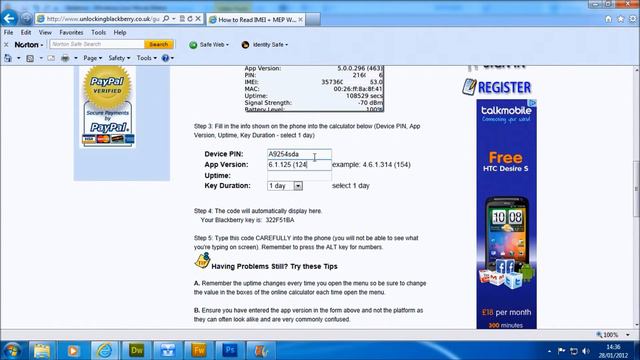Screen dimensions: 640x360
Task: Open the Windows Start button
Action: [12, 351]
